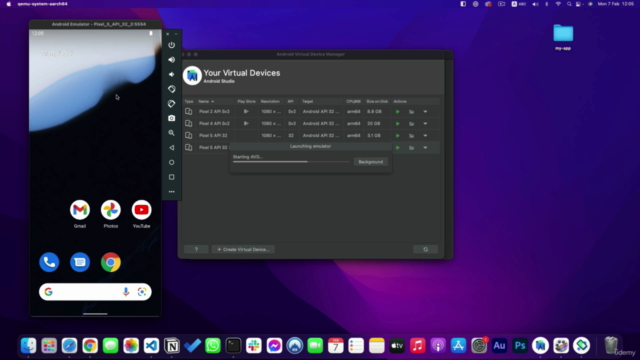640x360 pixels.
Task: Open Chrome on the emulator home screen
Action: tap(111, 262)
